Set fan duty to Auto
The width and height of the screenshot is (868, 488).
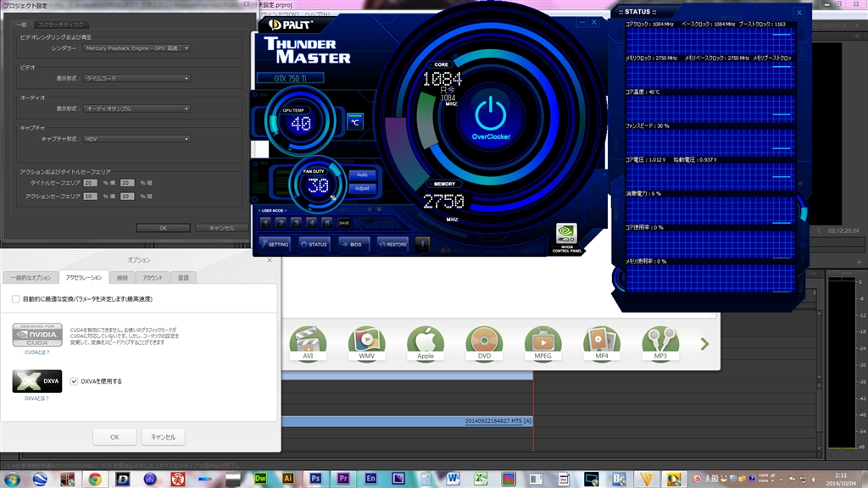pyautogui.click(x=362, y=175)
